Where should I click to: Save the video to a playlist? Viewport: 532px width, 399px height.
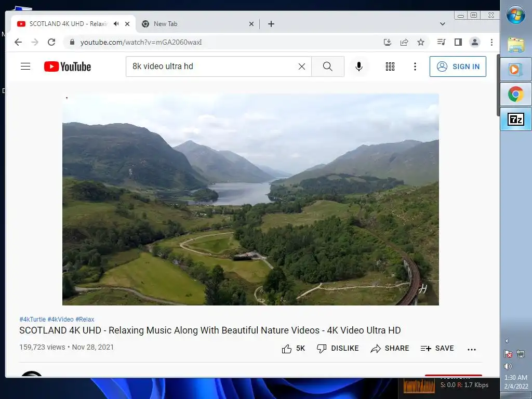[437, 349]
